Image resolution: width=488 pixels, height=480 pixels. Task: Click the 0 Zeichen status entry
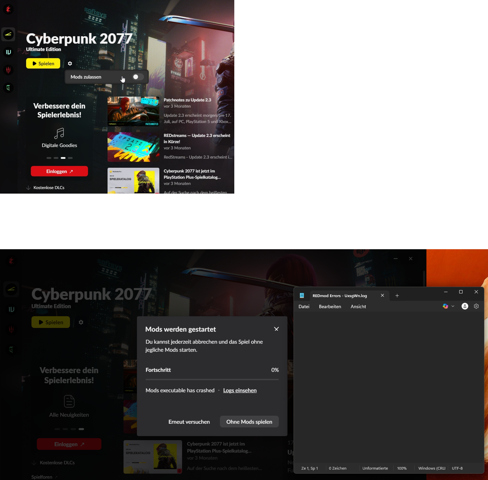point(338,468)
